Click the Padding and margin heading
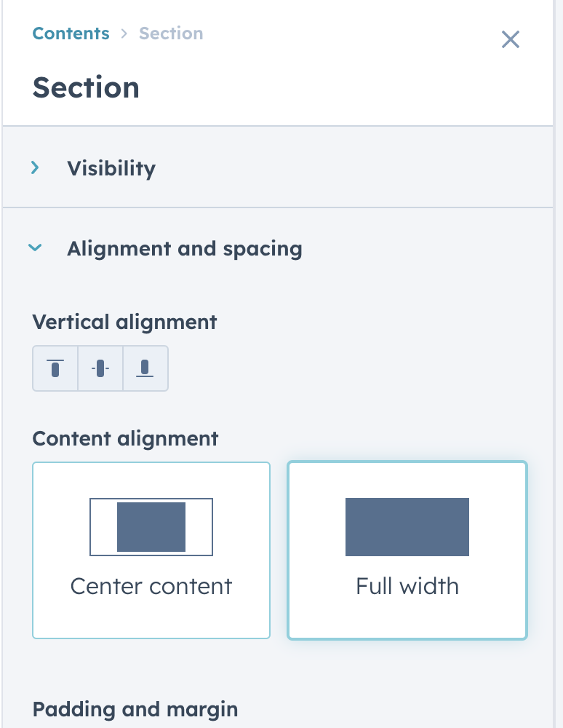Image resolution: width=563 pixels, height=728 pixels. [x=135, y=709]
